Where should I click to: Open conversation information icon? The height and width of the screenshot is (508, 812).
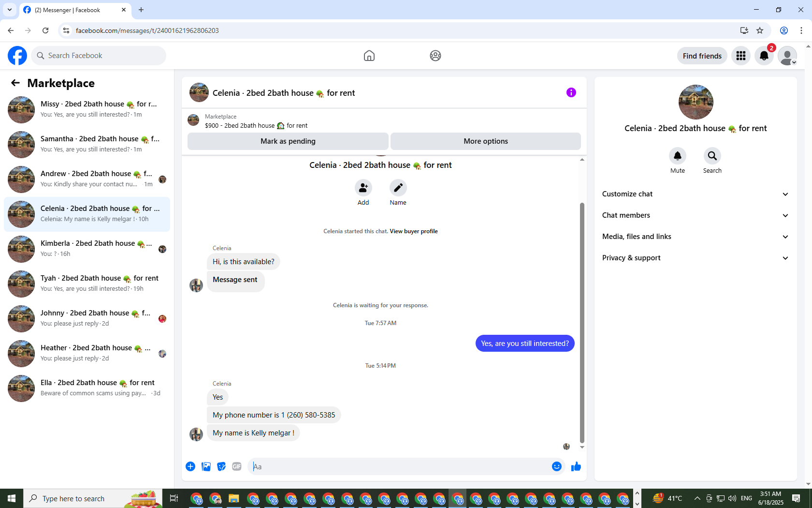571,92
